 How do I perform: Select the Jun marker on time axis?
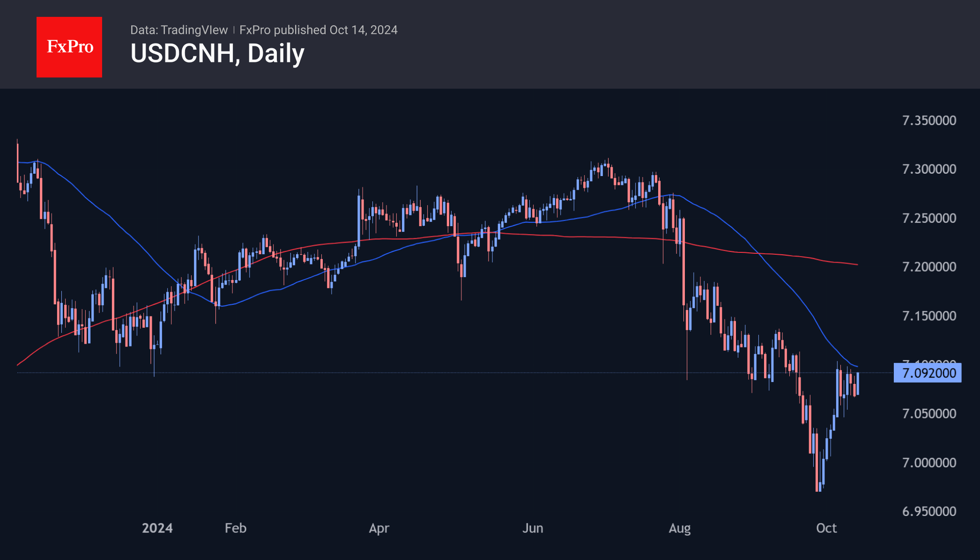[x=533, y=528]
